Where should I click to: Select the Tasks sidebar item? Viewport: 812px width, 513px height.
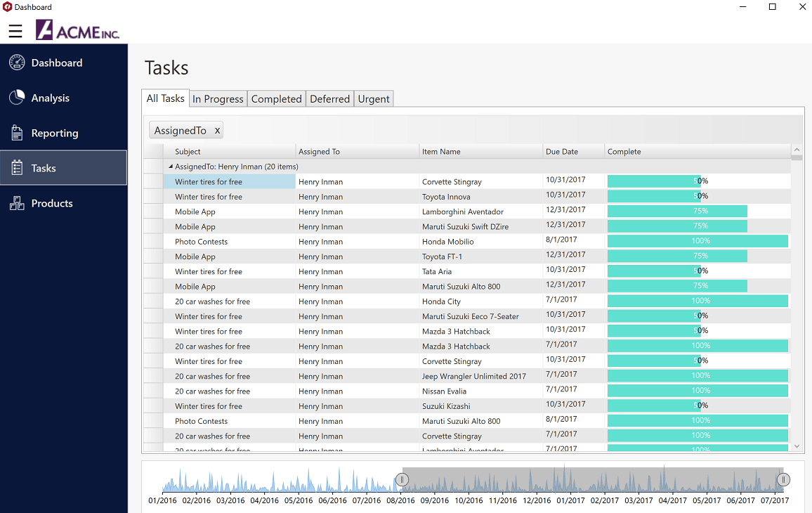64,168
